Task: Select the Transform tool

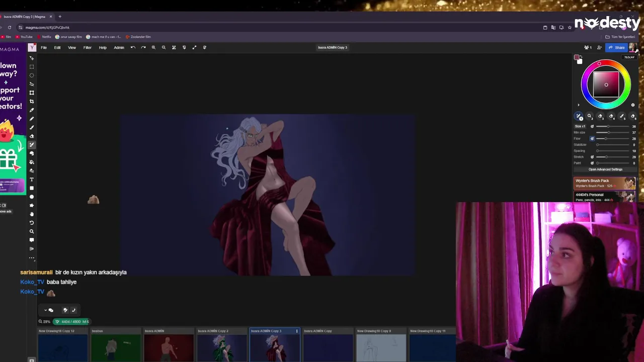Action: click(32, 93)
